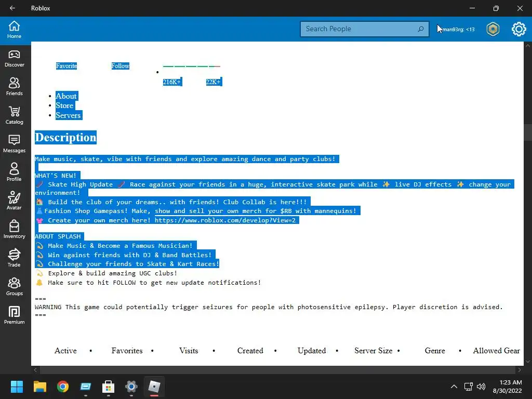
Task: View the Profile page
Action: (14, 172)
